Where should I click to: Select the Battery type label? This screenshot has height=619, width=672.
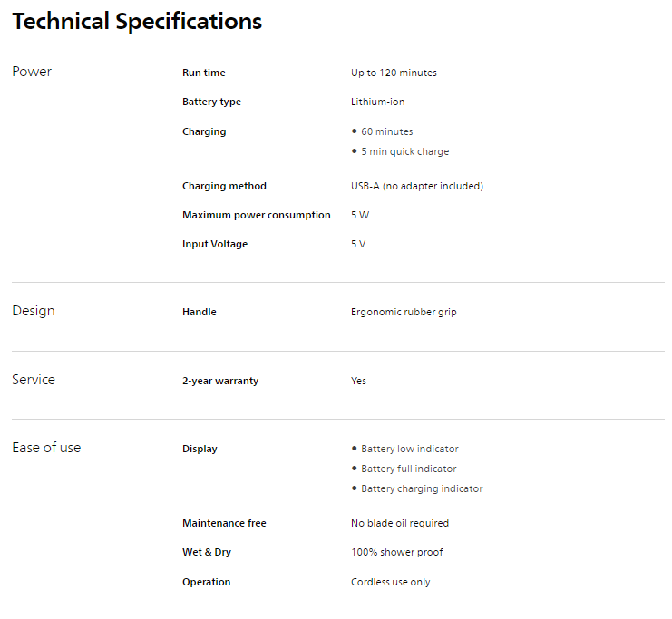(x=211, y=102)
